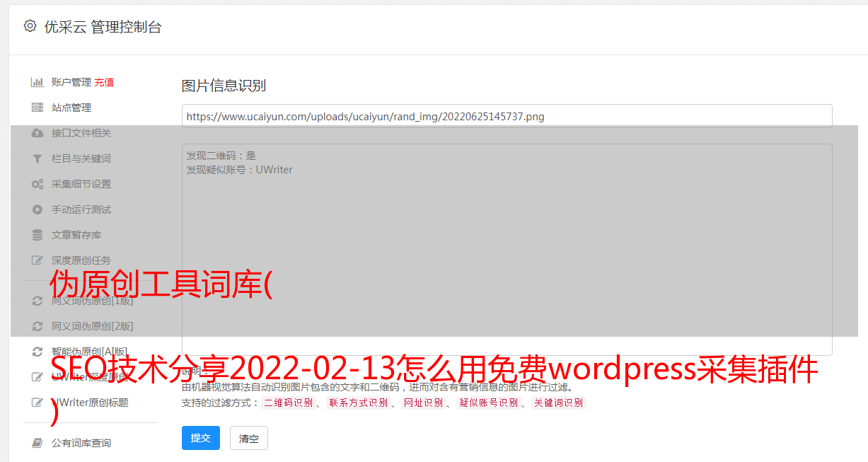The height and width of the screenshot is (462, 868).
Task: Click the refresh icon beside 同义词伪原创[2版]
Action: (37, 326)
